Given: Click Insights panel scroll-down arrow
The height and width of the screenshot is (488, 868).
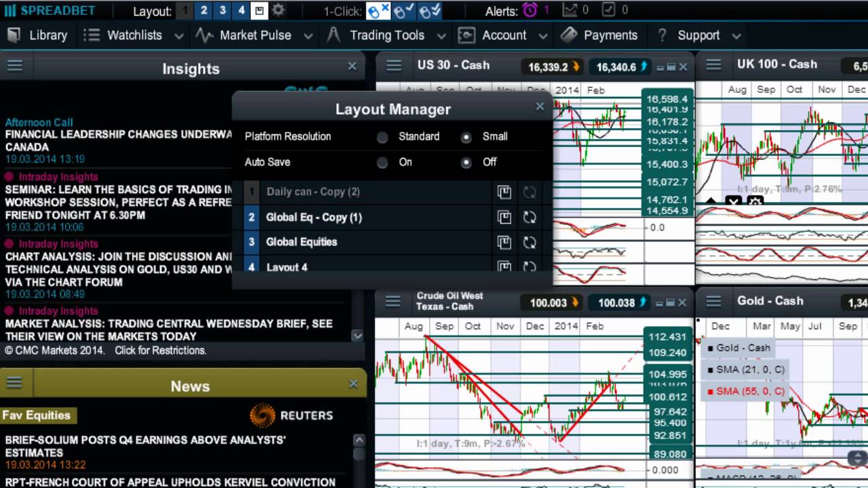Looking at the screenshot, I should [x=357, y=335].
